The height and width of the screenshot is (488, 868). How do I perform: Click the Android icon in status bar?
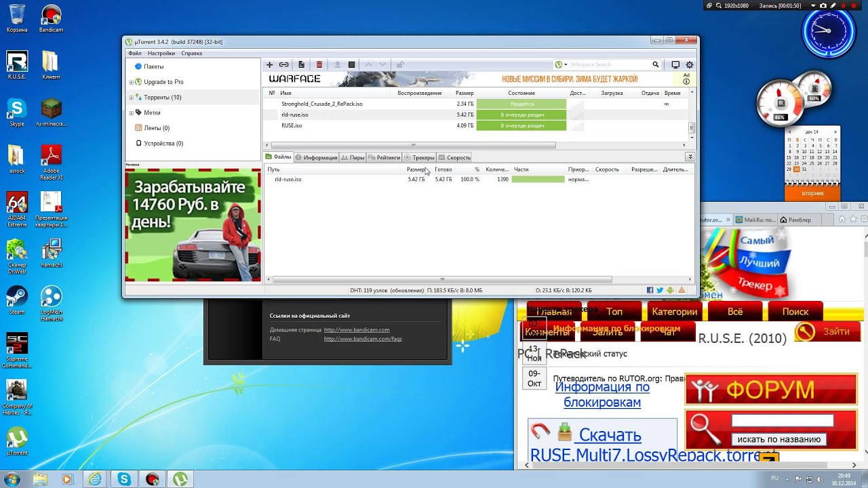point(670,290)
